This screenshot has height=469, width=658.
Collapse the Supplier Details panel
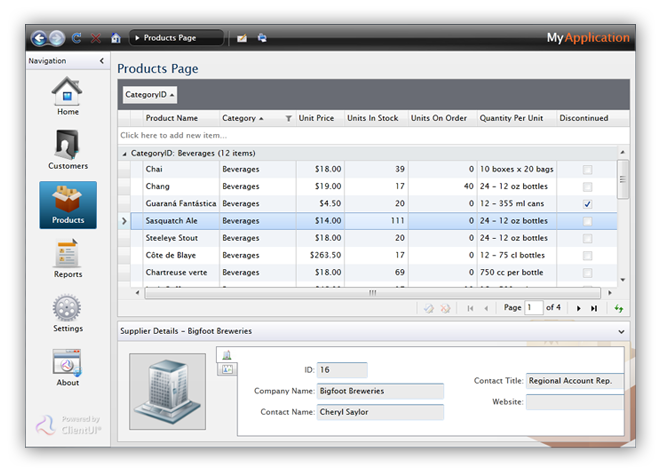[x=621, y=331]
